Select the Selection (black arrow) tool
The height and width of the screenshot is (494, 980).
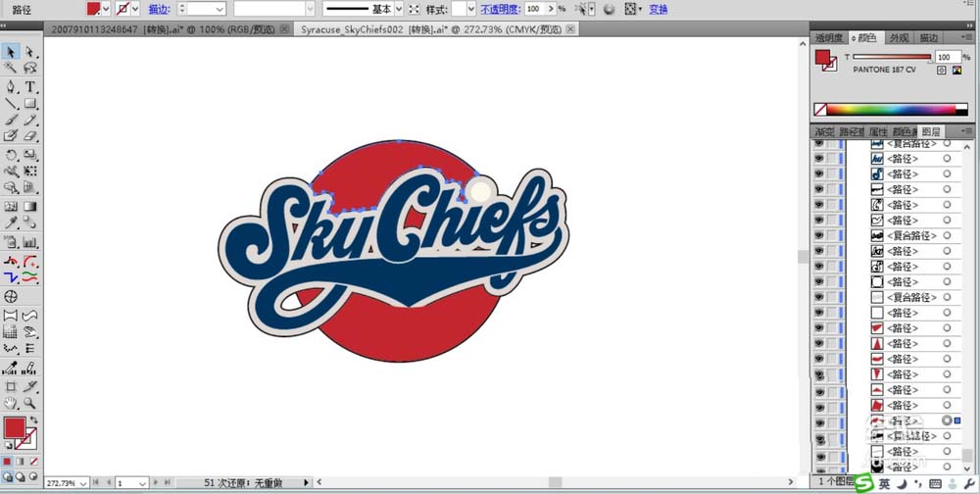pyautogui.click(x=11, y=52)
